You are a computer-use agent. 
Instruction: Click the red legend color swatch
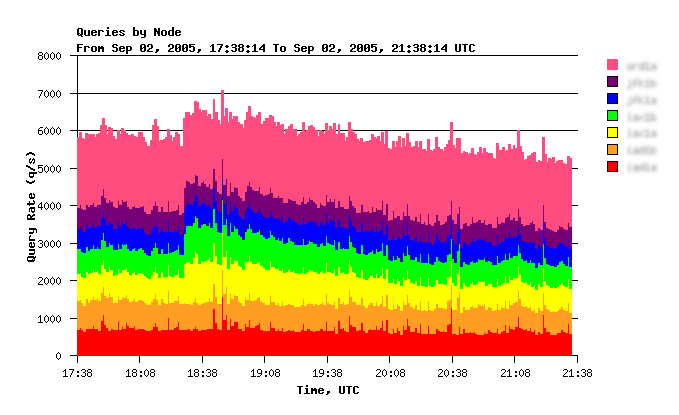(612, 166)
